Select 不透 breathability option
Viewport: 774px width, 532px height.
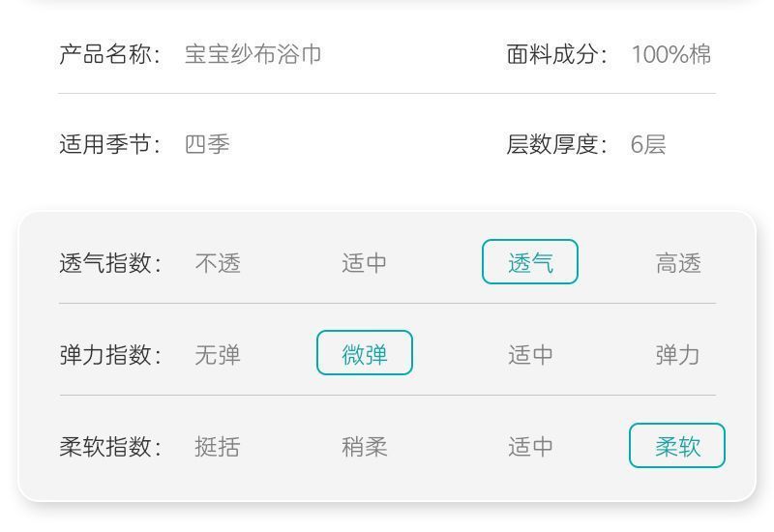pos(218,263)
